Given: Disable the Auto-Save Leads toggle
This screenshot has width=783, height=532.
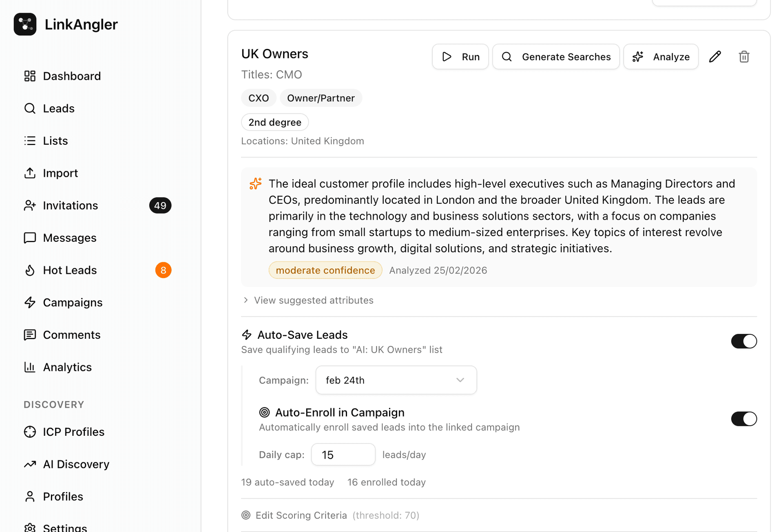Looking at the screenshot, I should 743,341.
